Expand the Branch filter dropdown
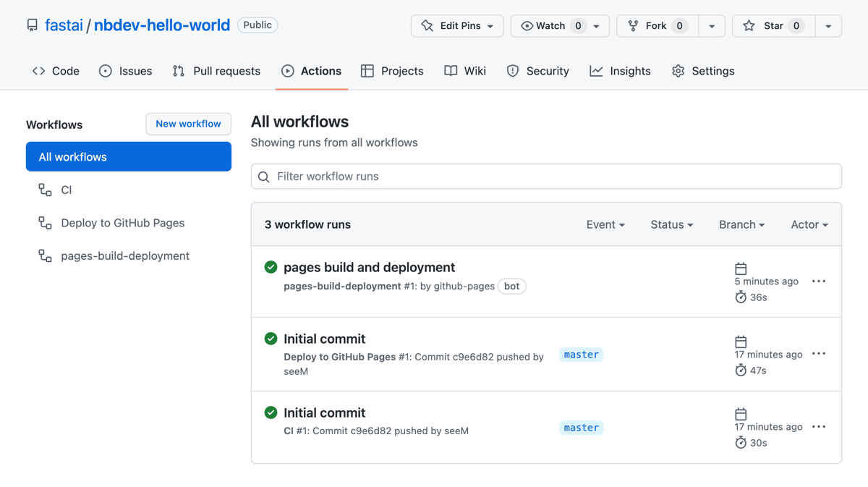The image size is (868, 487). tap(741, 224)
